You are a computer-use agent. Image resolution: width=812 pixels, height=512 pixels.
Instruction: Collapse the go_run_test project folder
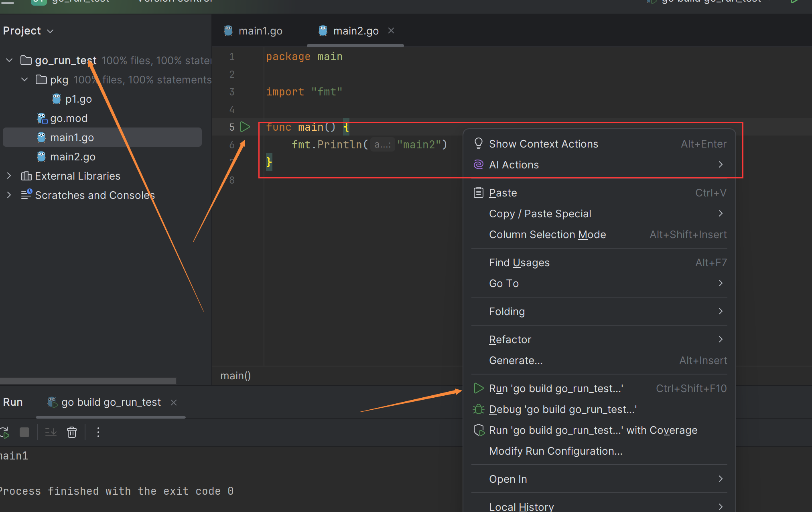[x=9, y=61]
